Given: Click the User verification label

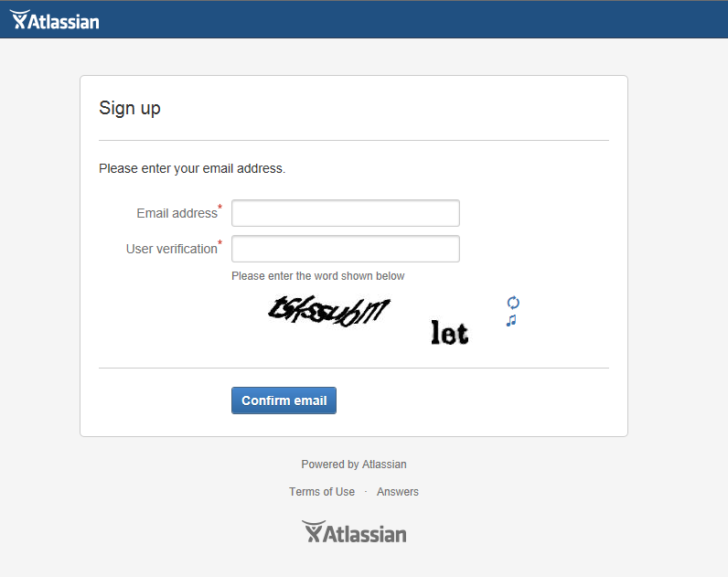Looking at the screenshot, I should click(x=171, y=249).
